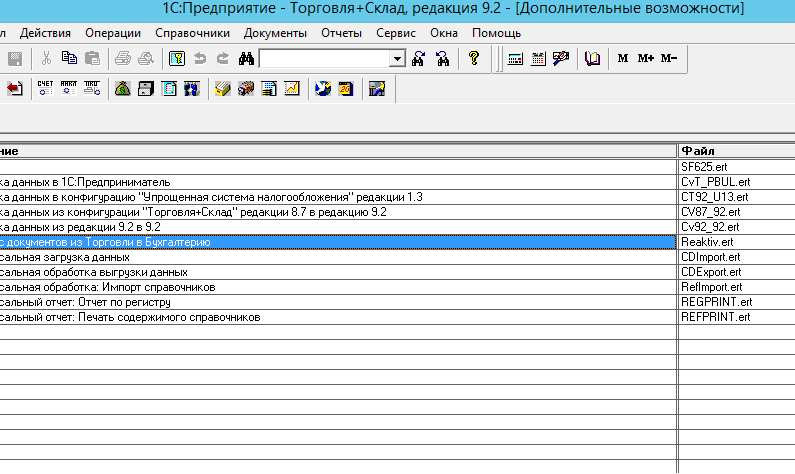Select the RefImport.ert file cell
795x474 pixels.
(737, 287)
